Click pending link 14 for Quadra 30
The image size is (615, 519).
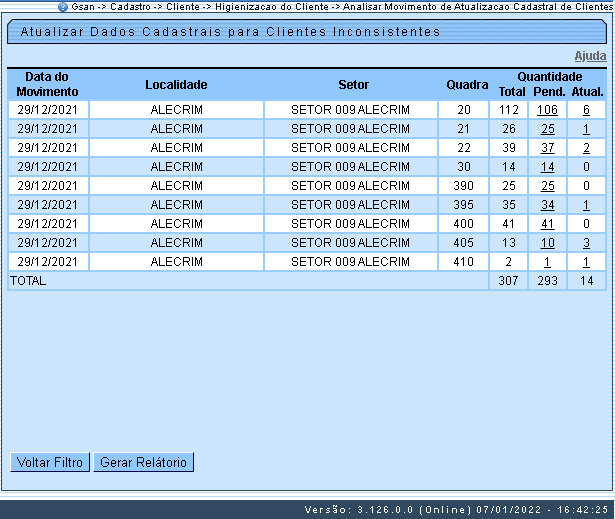coord(547,167)
